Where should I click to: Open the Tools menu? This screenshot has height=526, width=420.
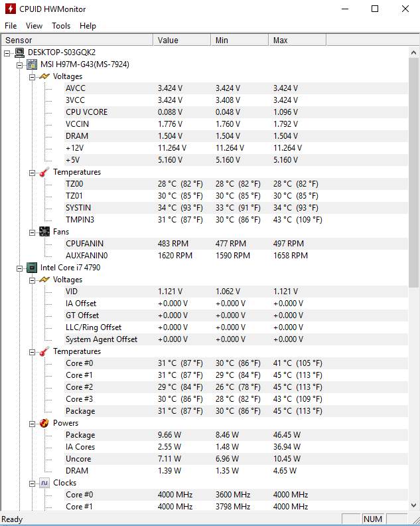click(x=61, y=26)
